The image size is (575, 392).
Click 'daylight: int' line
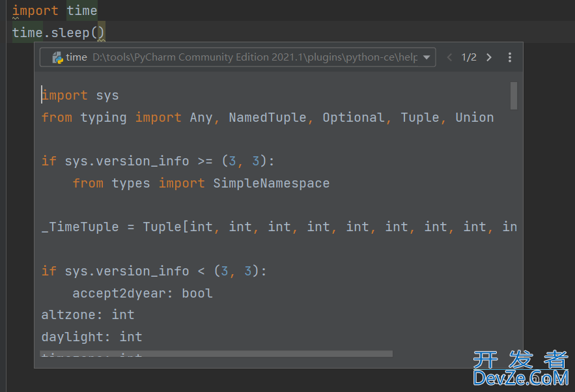92,337
